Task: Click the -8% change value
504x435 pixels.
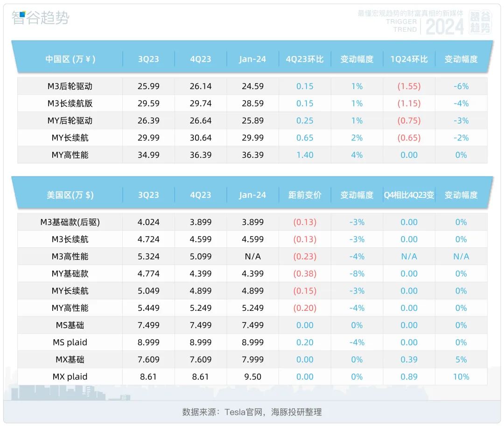Action: pyautogui.click(x=357, y=274)
